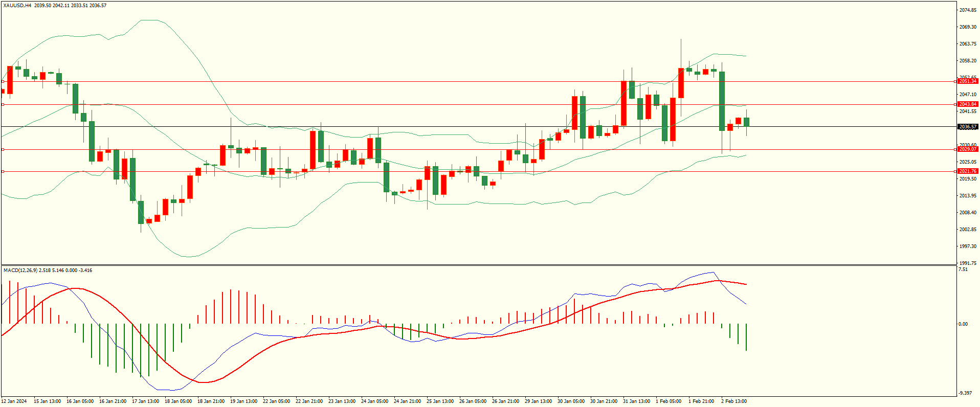
Task: Click 1997.30 on the price axis
Action: 968,246
